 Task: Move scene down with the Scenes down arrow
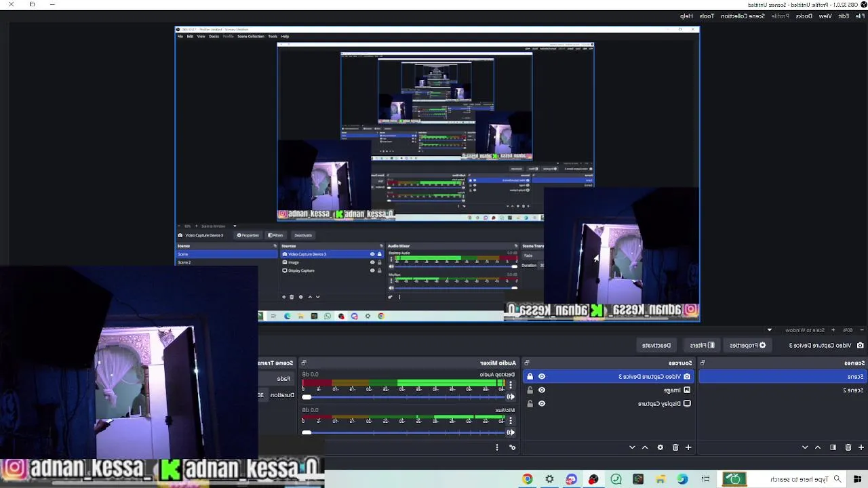pos(805,447)
